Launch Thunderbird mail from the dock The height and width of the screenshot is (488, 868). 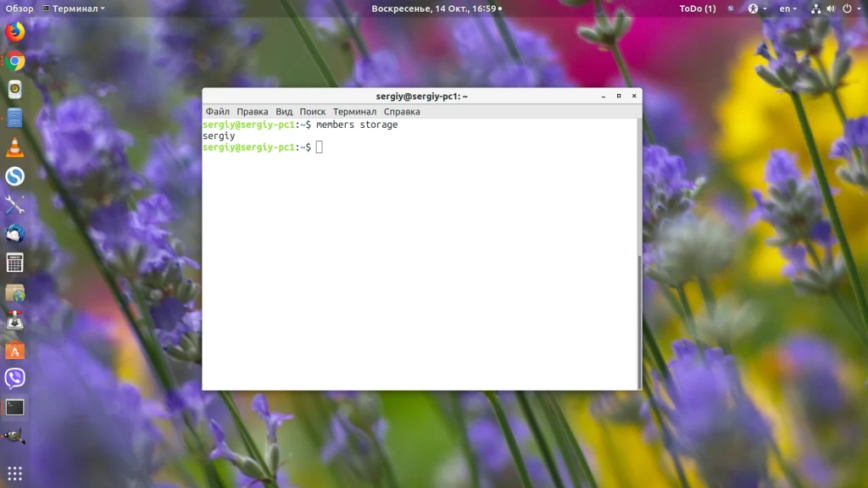(x=15, y=234)
